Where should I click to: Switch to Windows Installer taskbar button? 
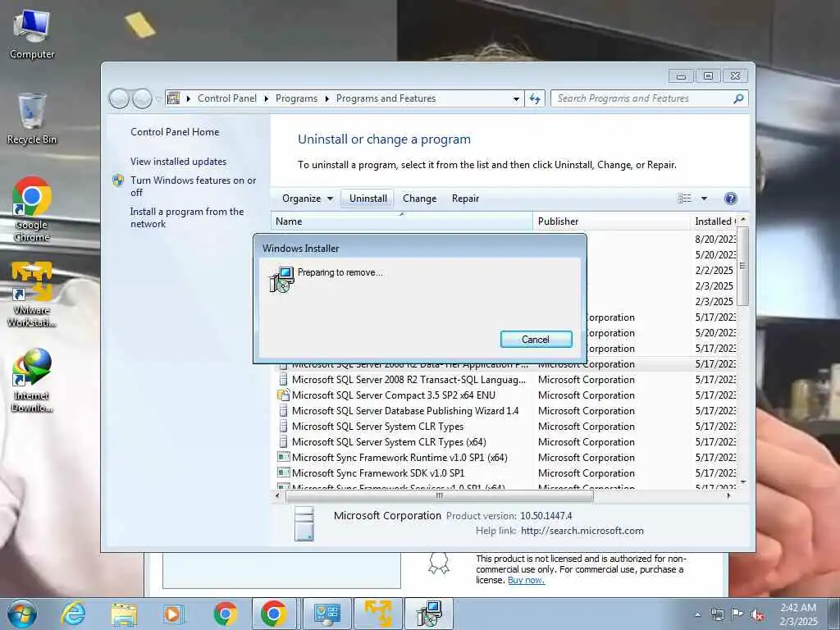pos(429,614)
